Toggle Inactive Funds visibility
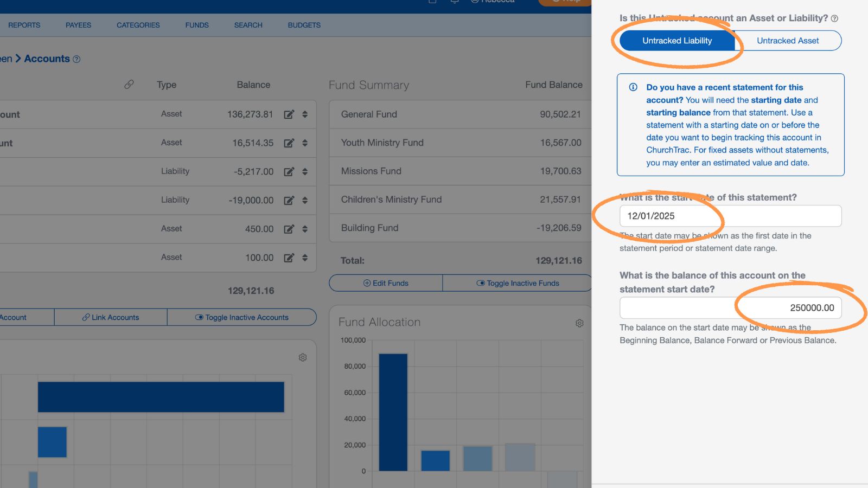 pyautogui.click(x=518, y=283)
